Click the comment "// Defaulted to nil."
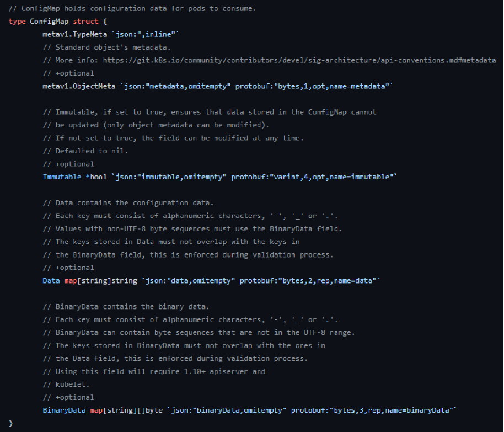The height and width of the screenshot is (432, 504). (x=85, y=151)
